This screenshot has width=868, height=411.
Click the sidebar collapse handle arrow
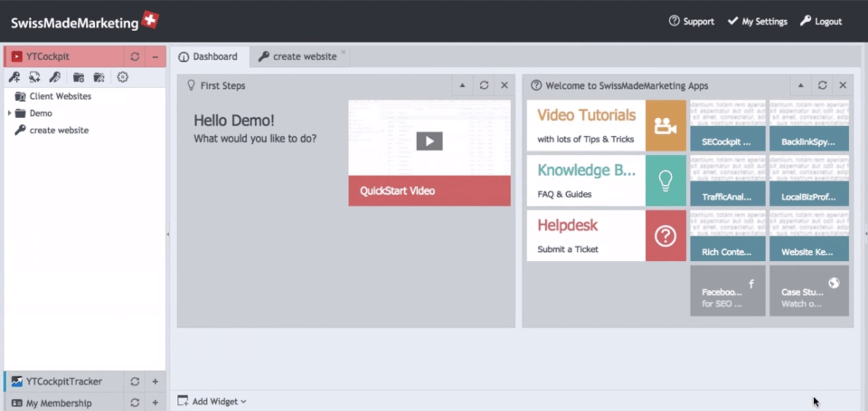point(168,234)
